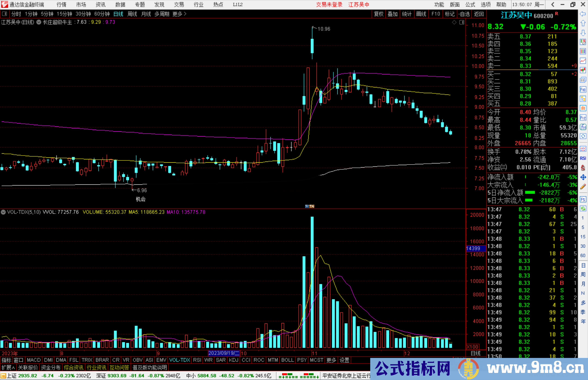This screenshot has width=588, height=380.
Task: Switch to 1-minute period in right sidebar
Action: coord(583,218)
